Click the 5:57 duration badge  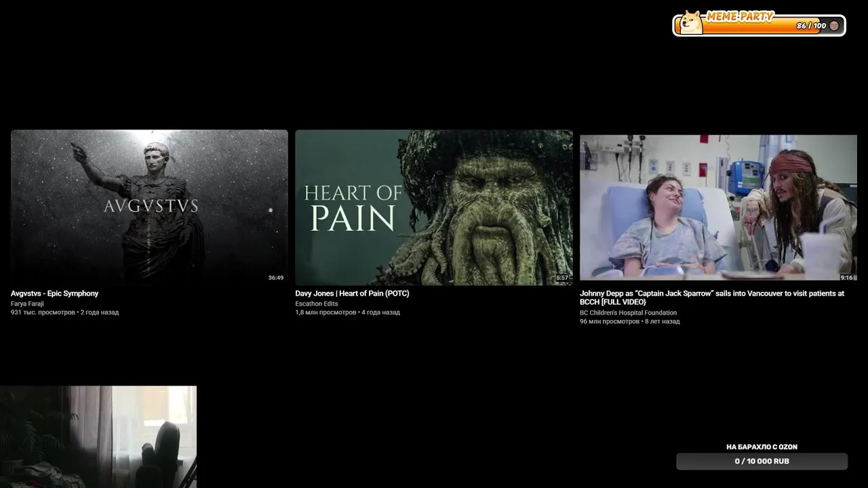[x=562, y=278]
